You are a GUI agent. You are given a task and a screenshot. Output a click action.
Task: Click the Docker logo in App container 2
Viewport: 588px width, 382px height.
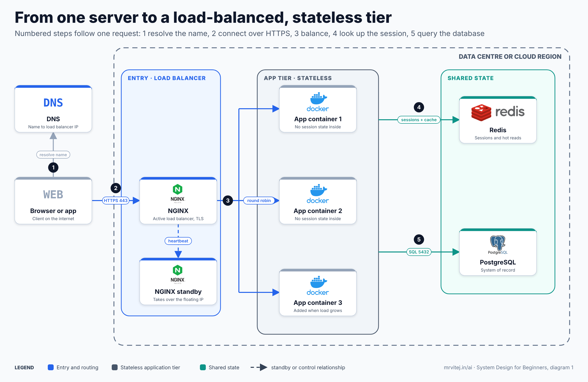pos(318,194)
